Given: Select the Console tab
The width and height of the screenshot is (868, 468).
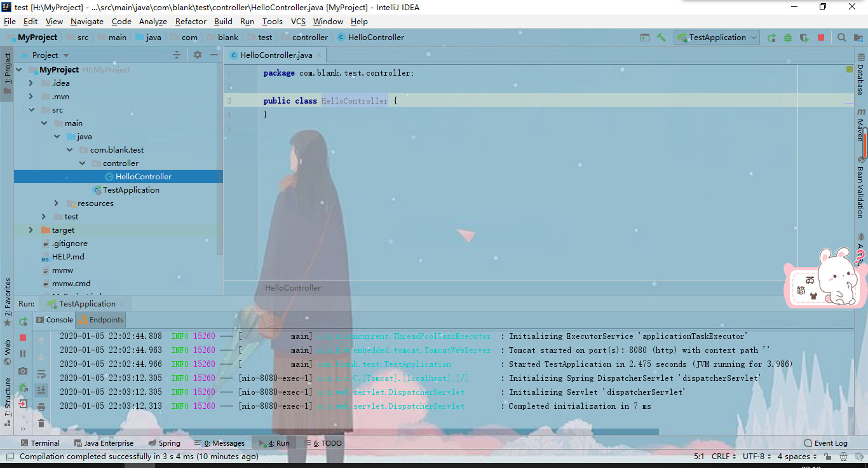Looking at the screenshot, I should (x=54, y=320).
